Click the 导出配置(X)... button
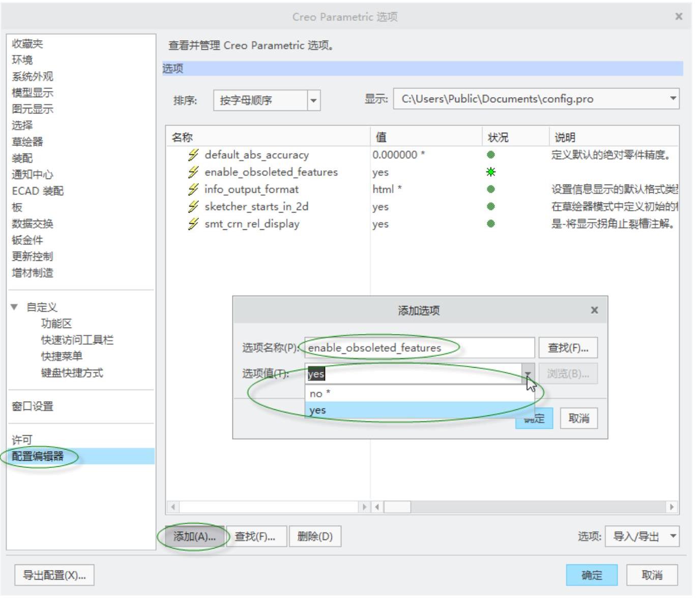Screen dimensions: 700x598 (x=54, y=575)
